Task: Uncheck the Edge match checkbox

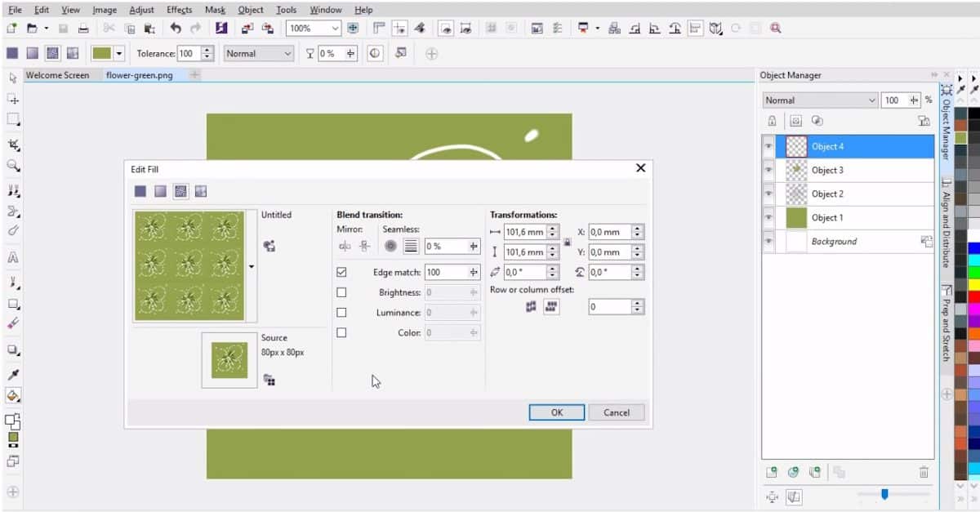Action: (x=341, y=272)
